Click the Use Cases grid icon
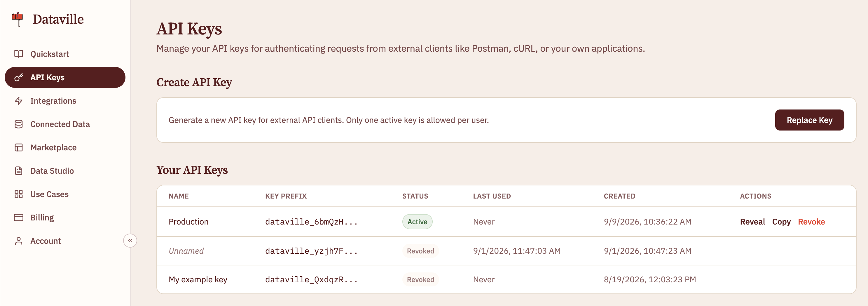Image resolution: width=868 pixels, height=306 pixels. coord(19,194)
